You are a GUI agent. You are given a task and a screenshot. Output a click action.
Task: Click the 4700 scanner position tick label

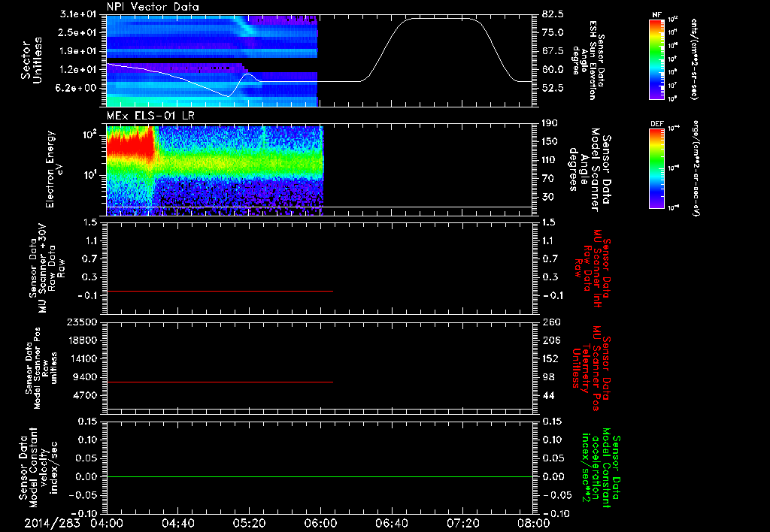coord(84,395)
